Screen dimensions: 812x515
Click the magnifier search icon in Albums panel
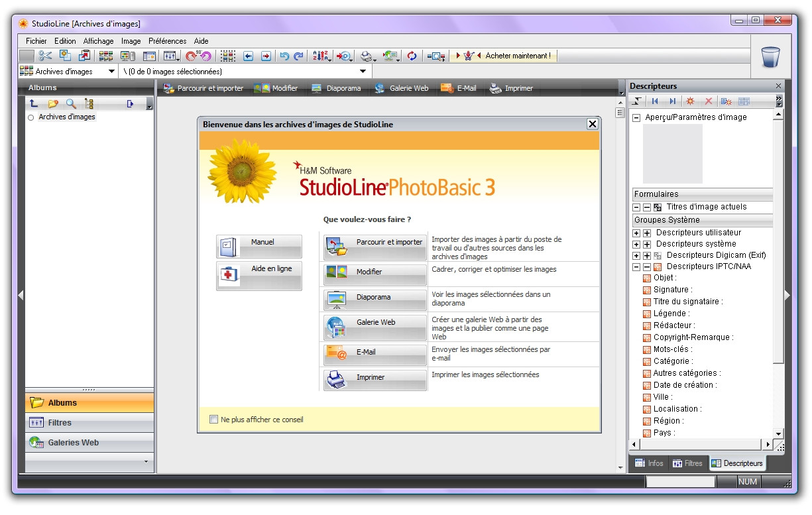(71, 104)
